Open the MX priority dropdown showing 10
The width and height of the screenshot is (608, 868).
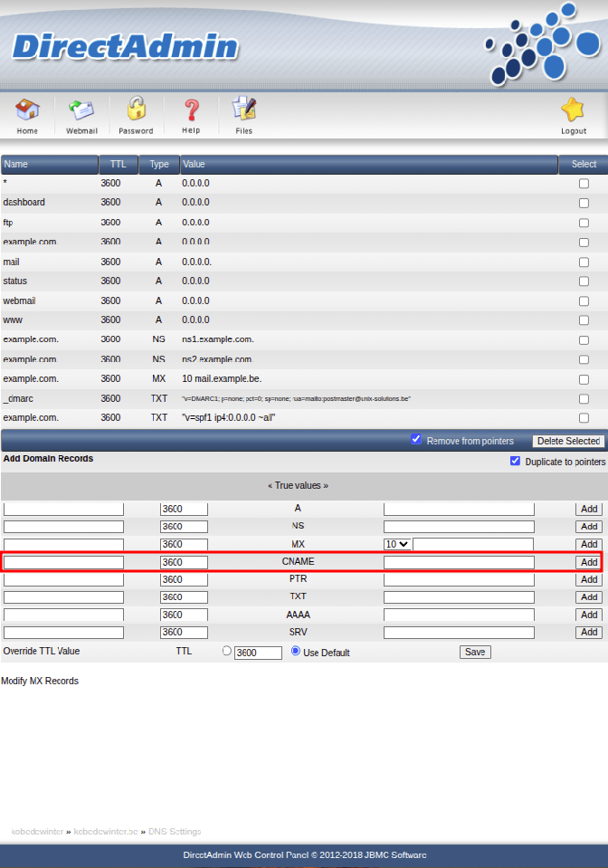(397, 544)
